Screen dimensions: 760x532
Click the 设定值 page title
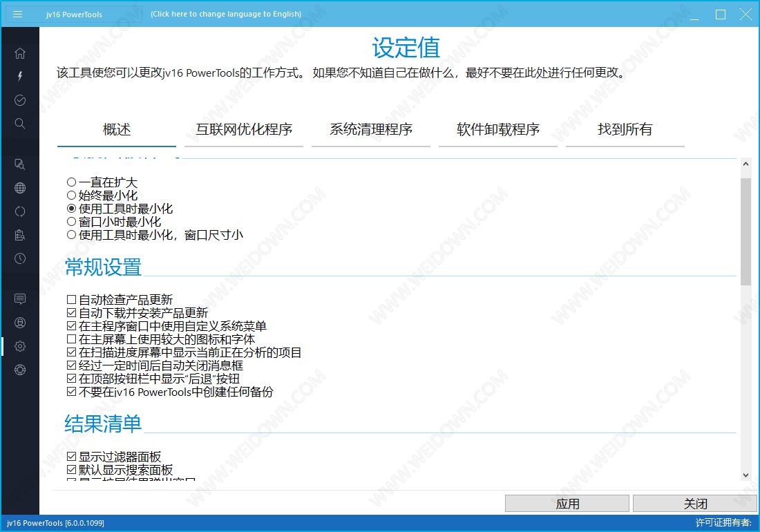[406, 48]
